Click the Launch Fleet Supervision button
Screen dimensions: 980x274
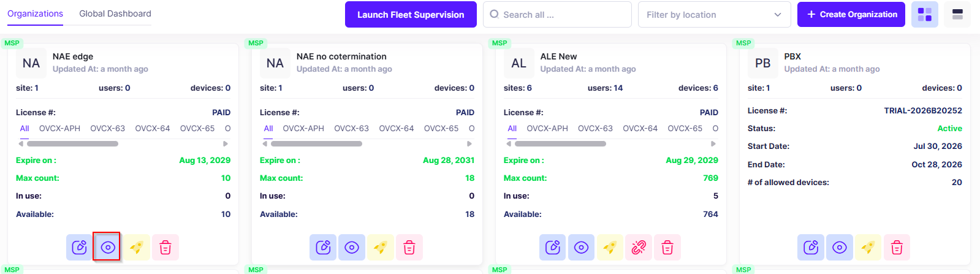click(x=411, y=15)
